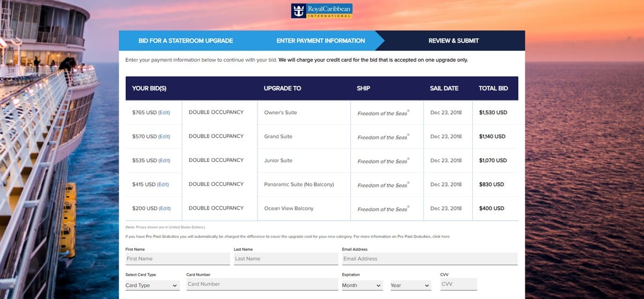This screenshot has width=644, height=299.
Task: Click the $1,530 USD total bid
Action: [493, 113]
